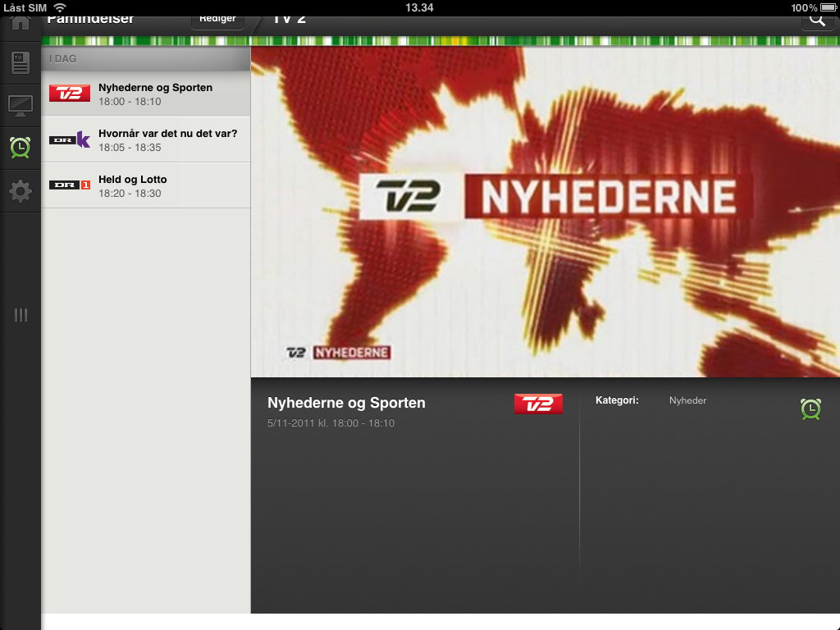840x630 pixels.
Task: Tap the date 5/11-2011 kl. 18:00 - 18:10
Action: click(331, 423)
